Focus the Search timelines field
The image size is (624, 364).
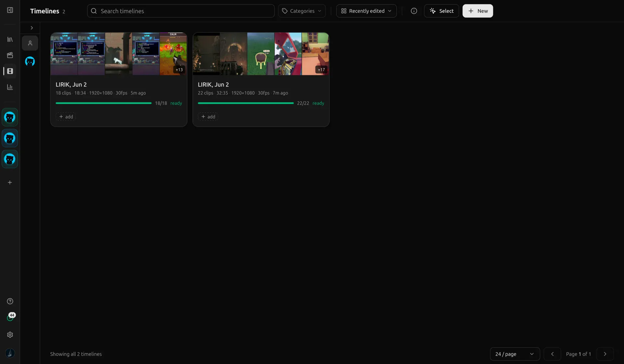181,11
